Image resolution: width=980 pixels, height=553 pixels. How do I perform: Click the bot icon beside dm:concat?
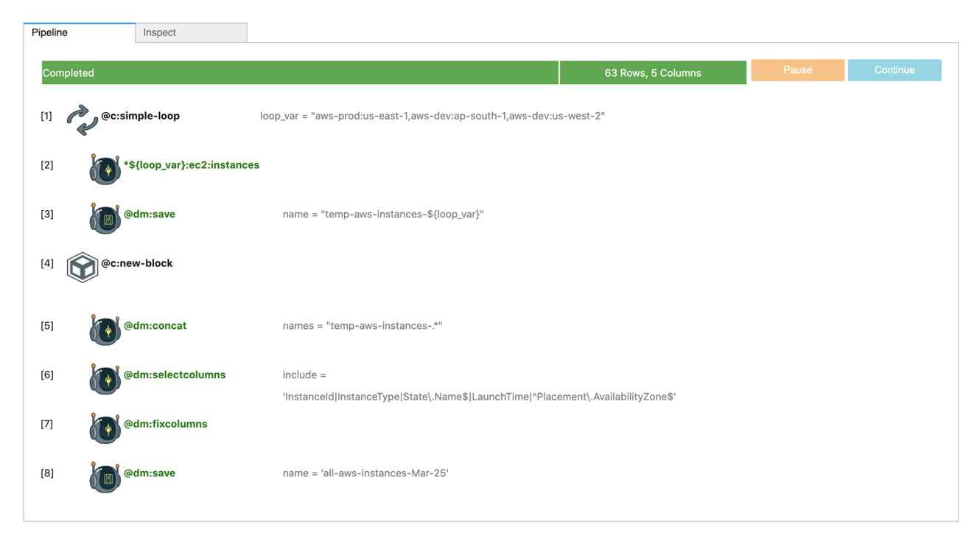(x=105, y=330)
